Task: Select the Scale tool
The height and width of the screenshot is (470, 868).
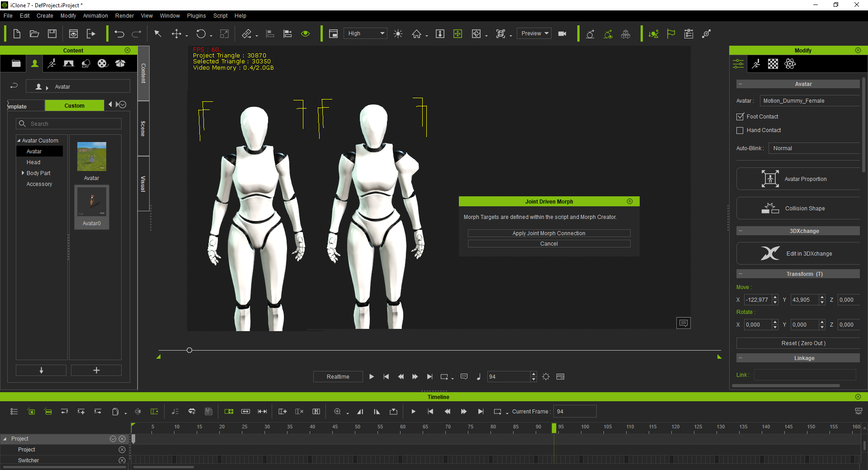Action: pyautogui.click(x=224, y=33)
